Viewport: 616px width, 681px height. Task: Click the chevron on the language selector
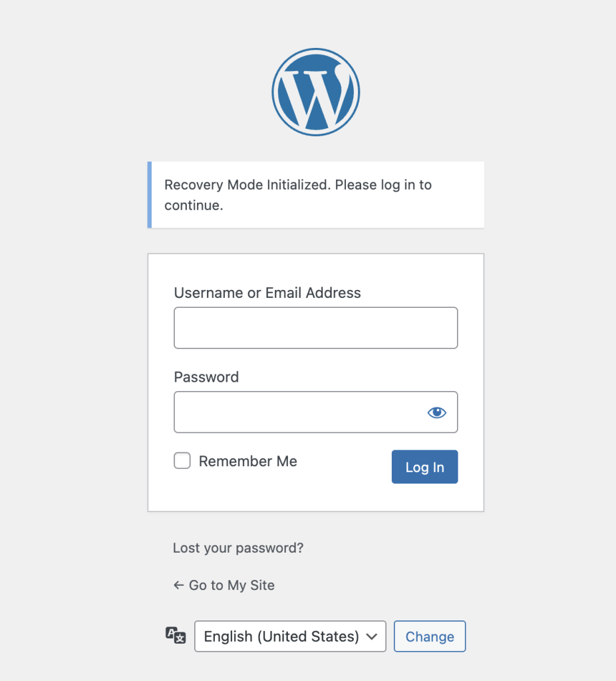pos(372,636)
